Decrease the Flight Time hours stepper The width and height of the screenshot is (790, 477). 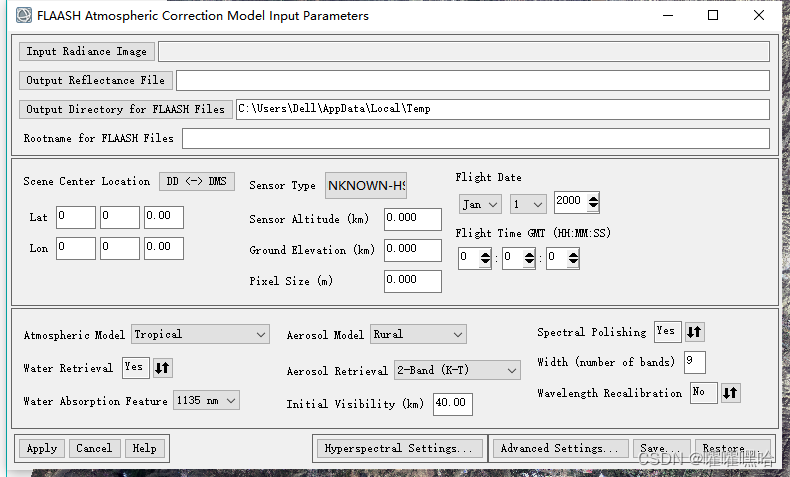(485, 262)
